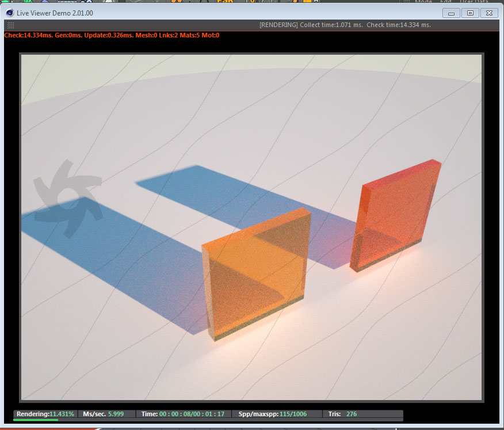Click the rendered viewport image

pyautogui.click(x=251, y=227)
